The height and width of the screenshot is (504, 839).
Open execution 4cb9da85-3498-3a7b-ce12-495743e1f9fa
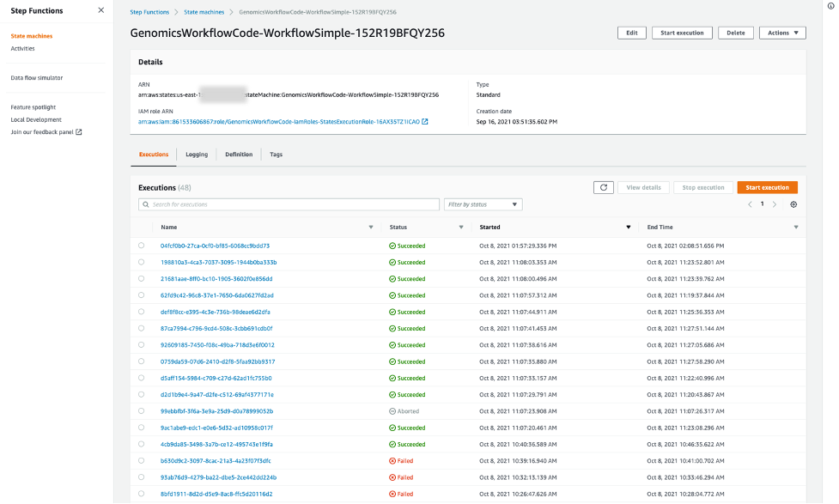216,444
